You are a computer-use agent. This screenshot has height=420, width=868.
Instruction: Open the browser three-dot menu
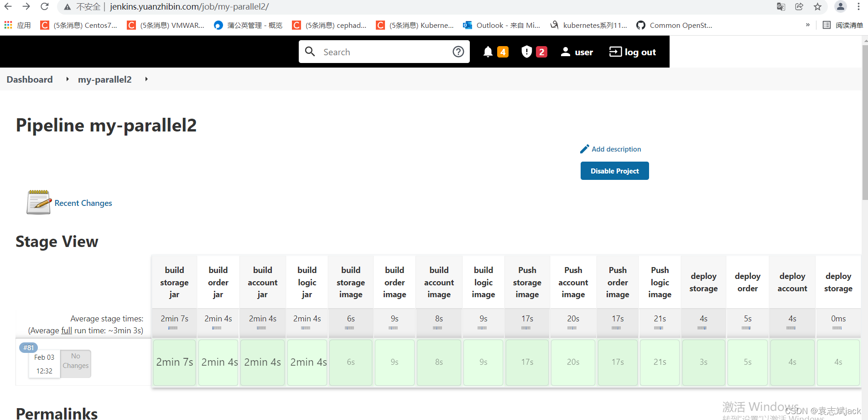click(858, 6)
